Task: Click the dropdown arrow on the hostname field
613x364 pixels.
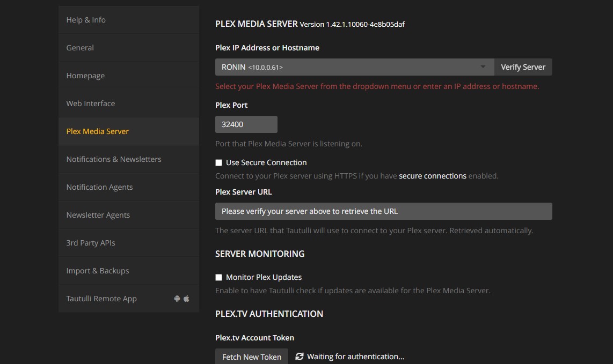Action: click(483, 67)
